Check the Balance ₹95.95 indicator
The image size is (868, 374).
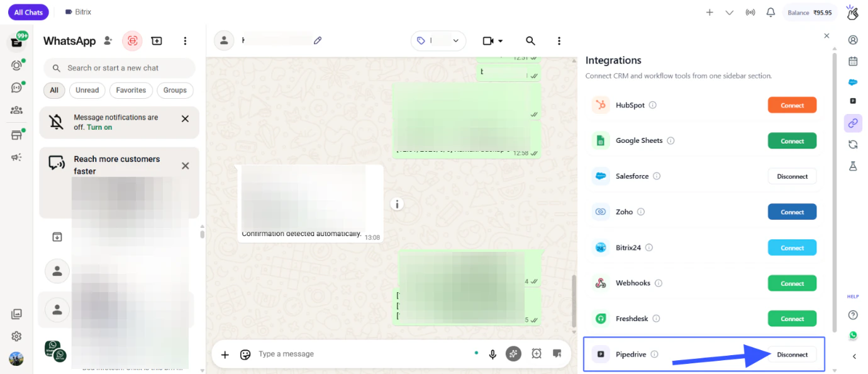[810, 13]
